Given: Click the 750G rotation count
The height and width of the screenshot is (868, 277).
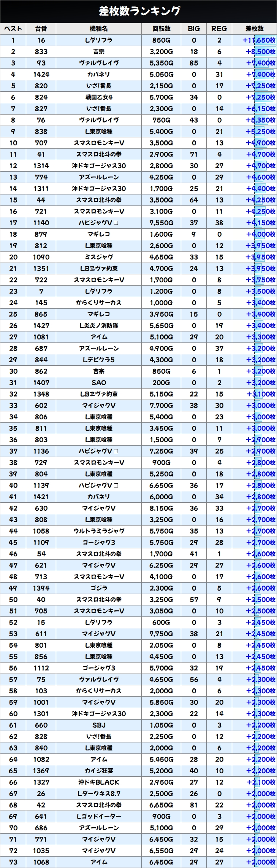Looking at the screenshot, I should (x=161, y=120).
